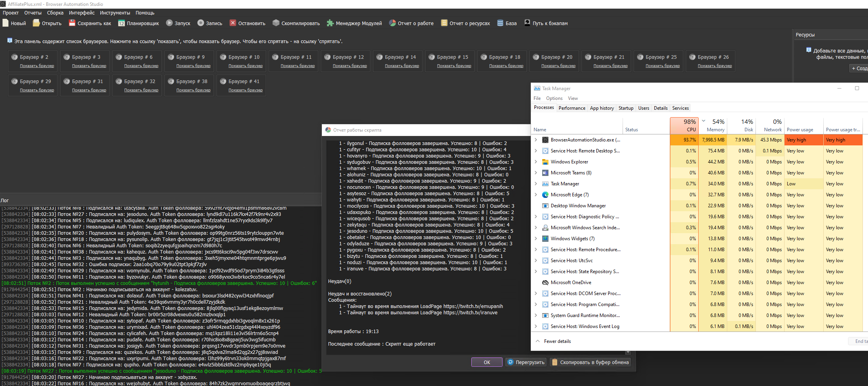Open the Инструменты menu
This screenshot has height=386, width=868.
tap(115, 13)
